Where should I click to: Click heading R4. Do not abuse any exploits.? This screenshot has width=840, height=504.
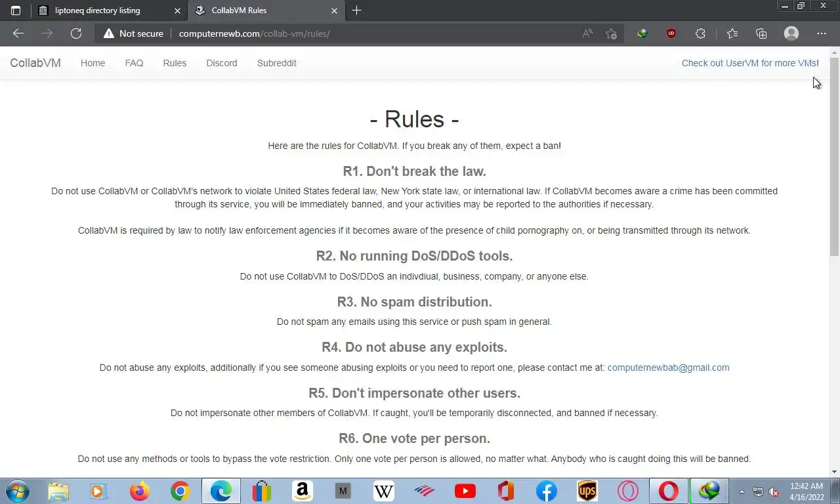pos(414,347)
